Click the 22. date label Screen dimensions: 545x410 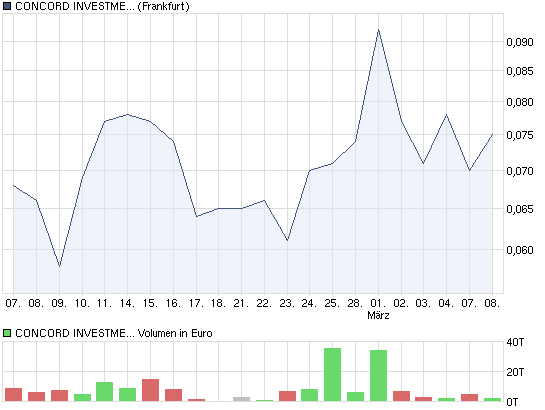pos(265,303)
